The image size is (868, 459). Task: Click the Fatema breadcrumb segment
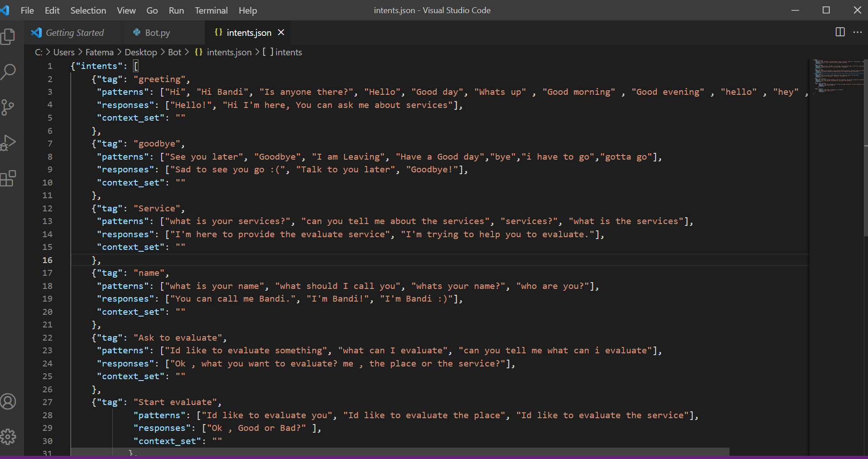tap(99, 52)
